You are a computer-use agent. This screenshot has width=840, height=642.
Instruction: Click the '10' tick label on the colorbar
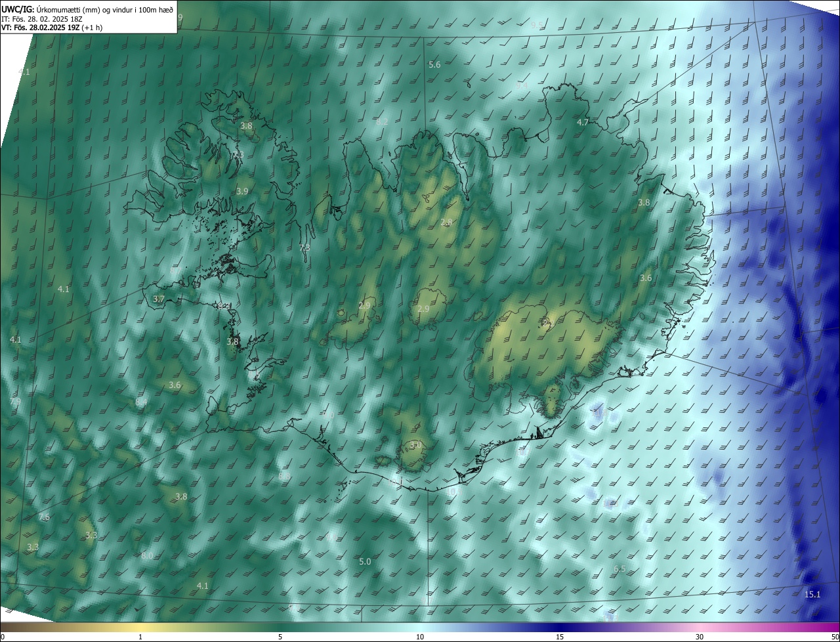tap(420, 637)
